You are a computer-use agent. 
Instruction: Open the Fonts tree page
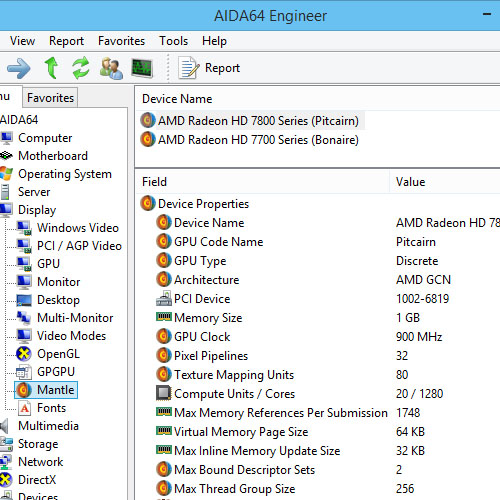(x=51, y=408)
